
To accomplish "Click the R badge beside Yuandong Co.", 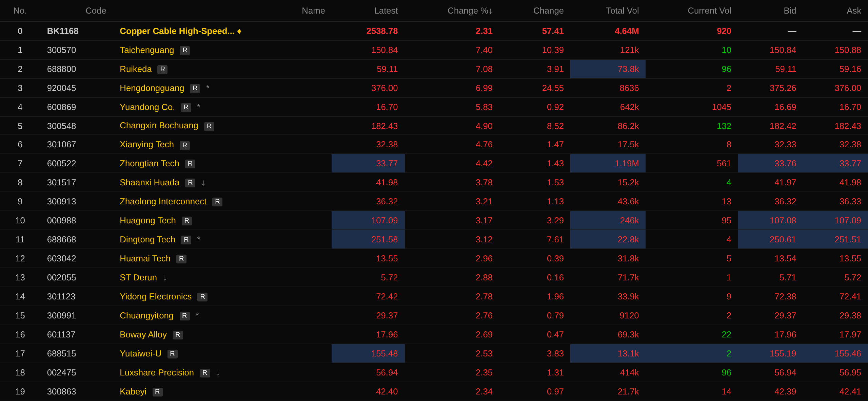I will [x=186, y=107].
